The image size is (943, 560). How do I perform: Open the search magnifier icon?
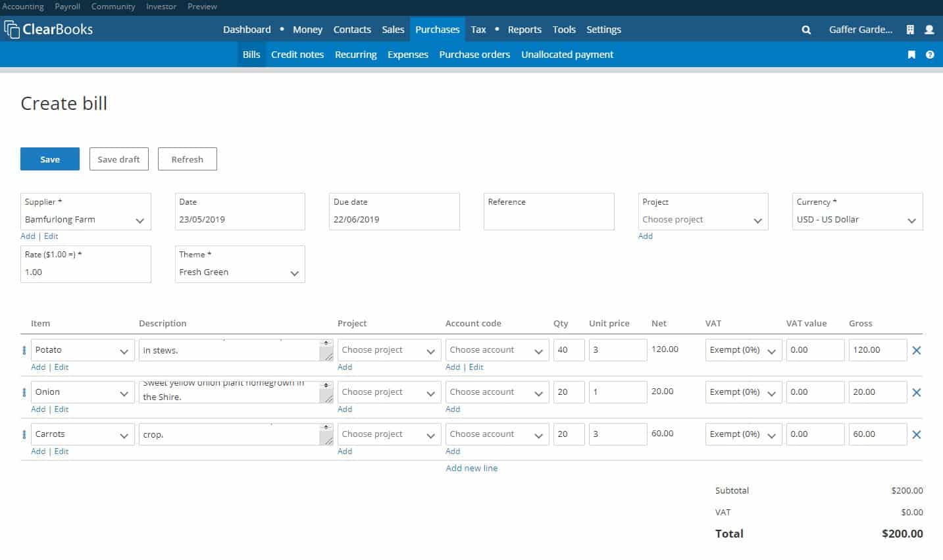[x=806, y=30]
